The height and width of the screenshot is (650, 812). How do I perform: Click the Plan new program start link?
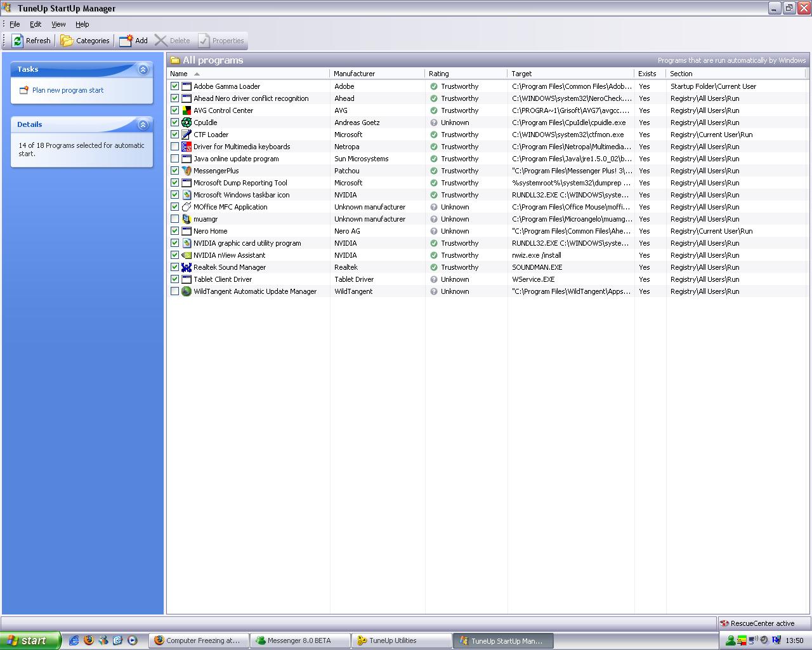68,90
